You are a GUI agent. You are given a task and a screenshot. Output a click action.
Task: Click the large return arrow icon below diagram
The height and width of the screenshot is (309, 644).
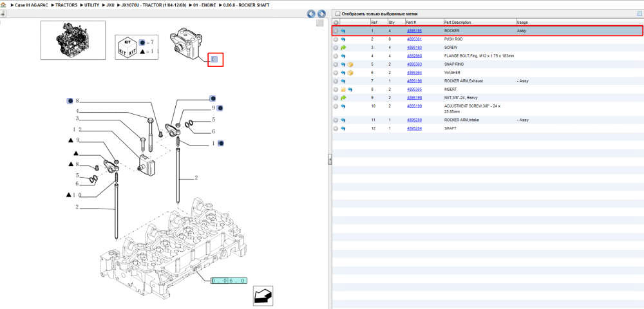263,296
